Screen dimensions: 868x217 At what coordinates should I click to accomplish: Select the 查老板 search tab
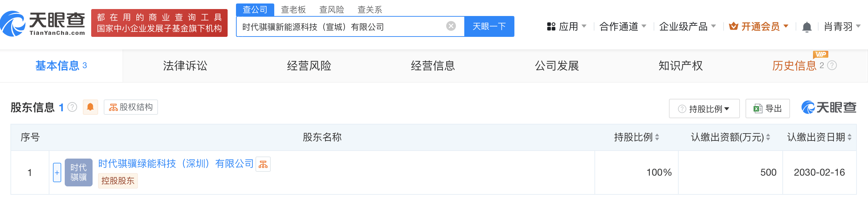coord(293,10)
